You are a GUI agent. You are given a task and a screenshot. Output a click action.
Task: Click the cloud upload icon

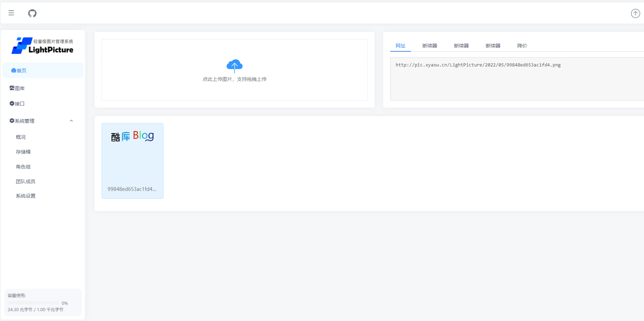(x=234, y=66)
